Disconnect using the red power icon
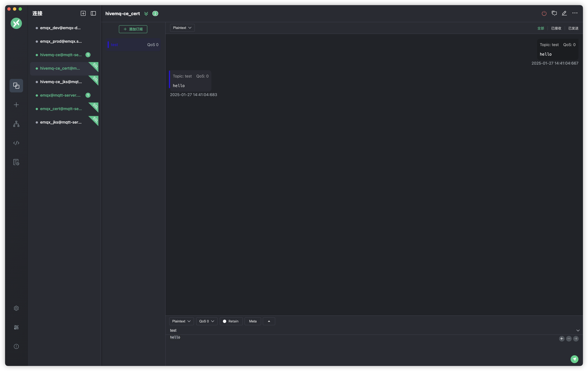The width and height of the screenshot is (588, 371). [544, 13]
